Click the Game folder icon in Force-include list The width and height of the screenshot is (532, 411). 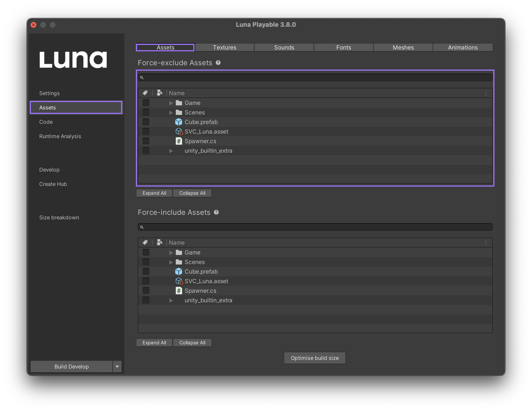click(x=179, y=252)
